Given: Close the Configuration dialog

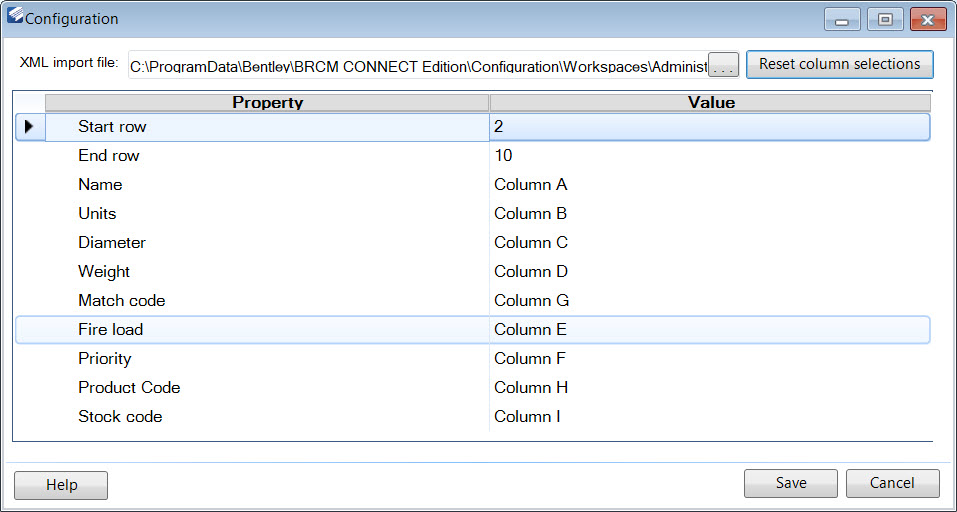Looking at the screenshot, I should [x=928, y=20].
